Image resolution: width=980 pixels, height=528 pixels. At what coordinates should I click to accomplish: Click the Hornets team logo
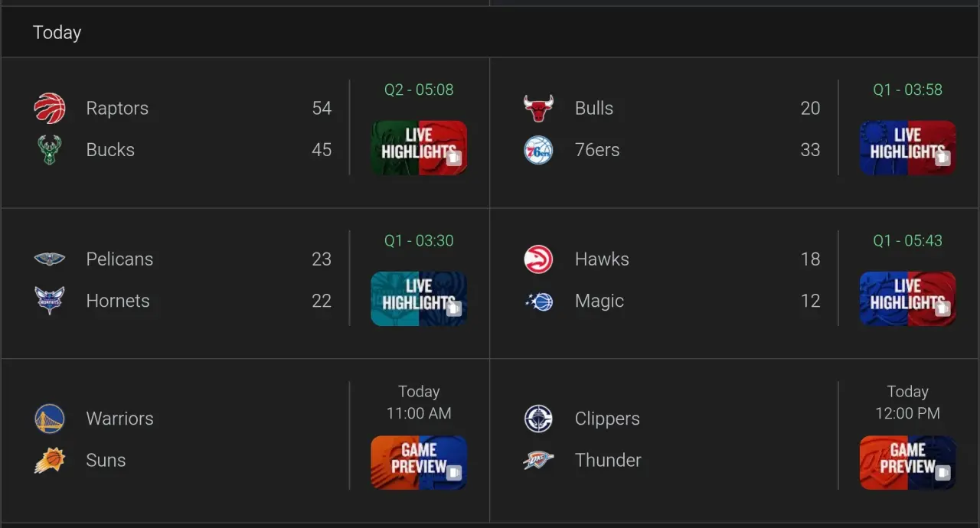pos(50,301)
